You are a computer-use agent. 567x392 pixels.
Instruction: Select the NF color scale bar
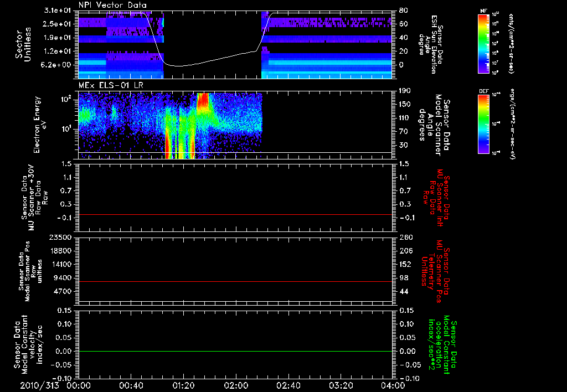tap(484, 44)
